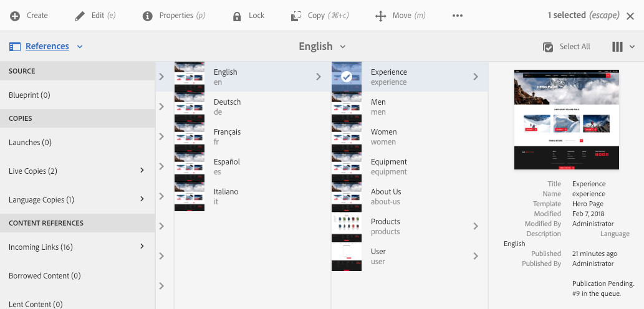Image resolution: width=644 pixels, height=309 pixels.
Task: Select the Español language row
Action: (252, 166)
